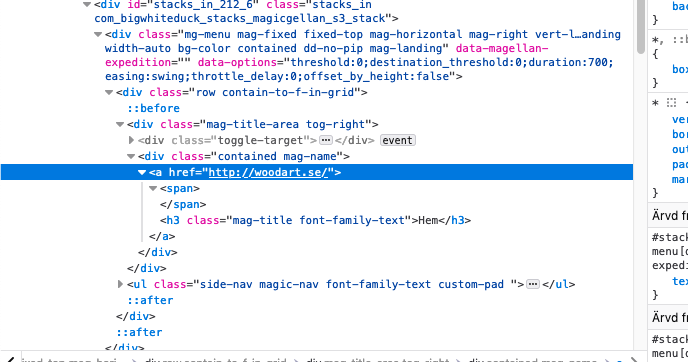
Task: Select the ::after pseudo-element below ul
Action: click(150, 300)
